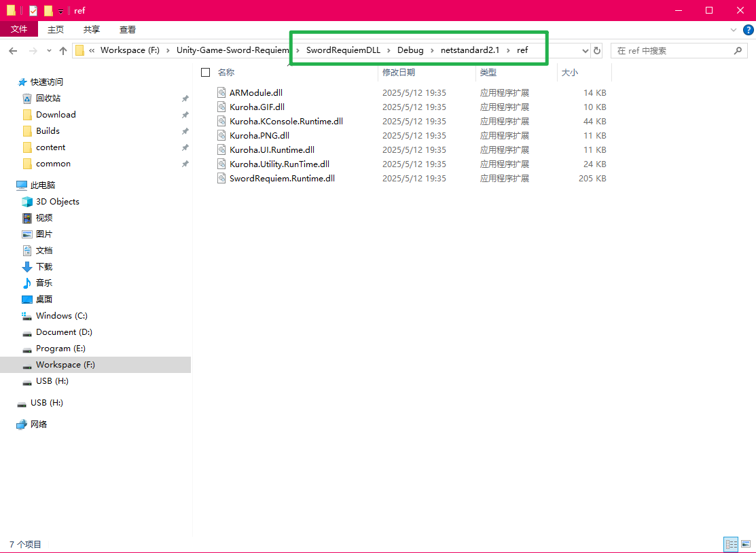
Task: Select SwordRequiem.Runtime.dll file
Action: click(x=282, y=179)
